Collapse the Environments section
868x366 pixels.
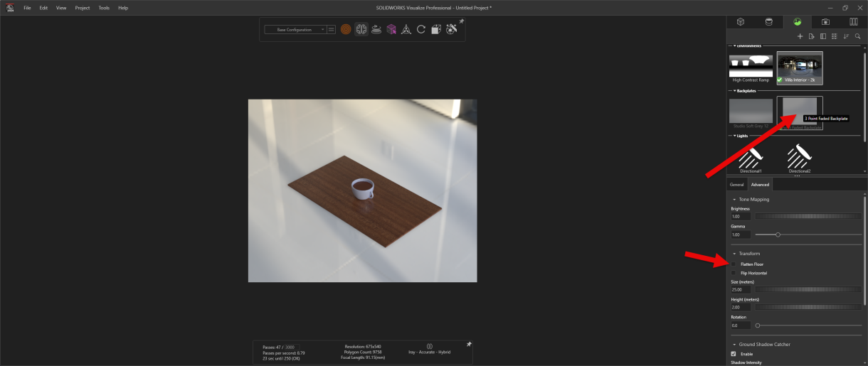[734, 45]
